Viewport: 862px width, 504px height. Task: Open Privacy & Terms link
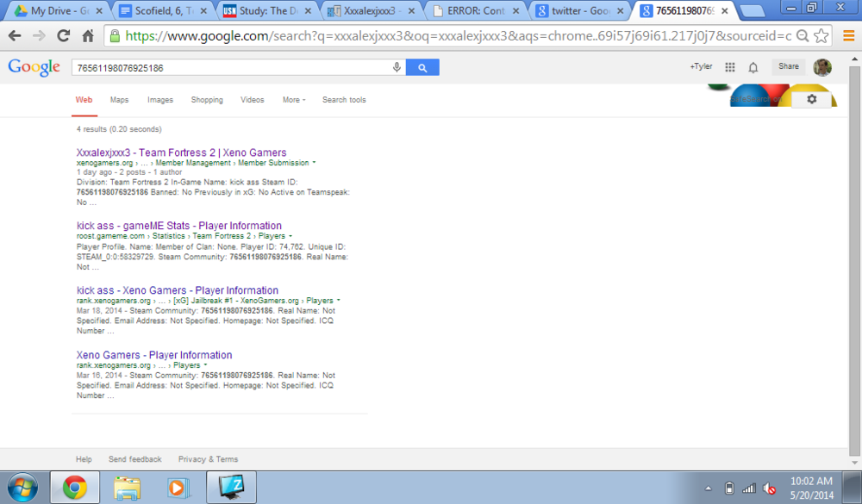coord(208,459)
